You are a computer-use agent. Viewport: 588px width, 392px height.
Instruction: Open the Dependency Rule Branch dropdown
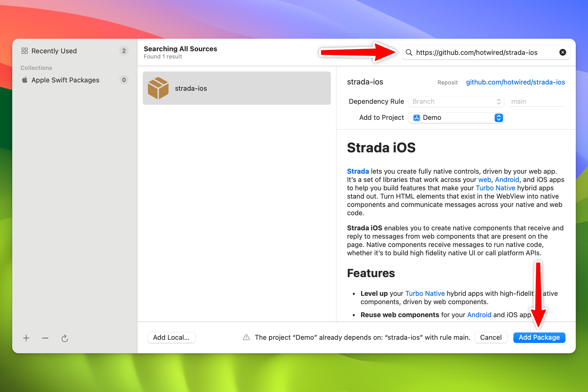click(x=456, y=101)
